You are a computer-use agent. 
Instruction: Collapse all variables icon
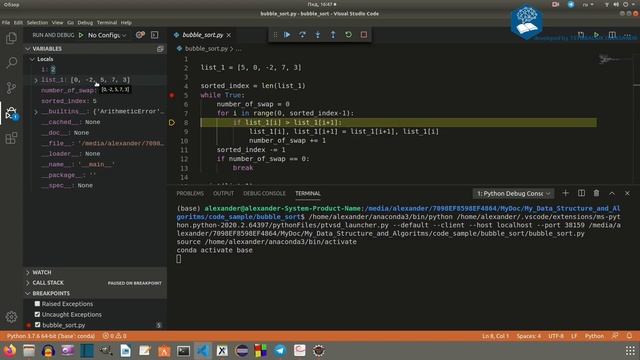(160, 49)
